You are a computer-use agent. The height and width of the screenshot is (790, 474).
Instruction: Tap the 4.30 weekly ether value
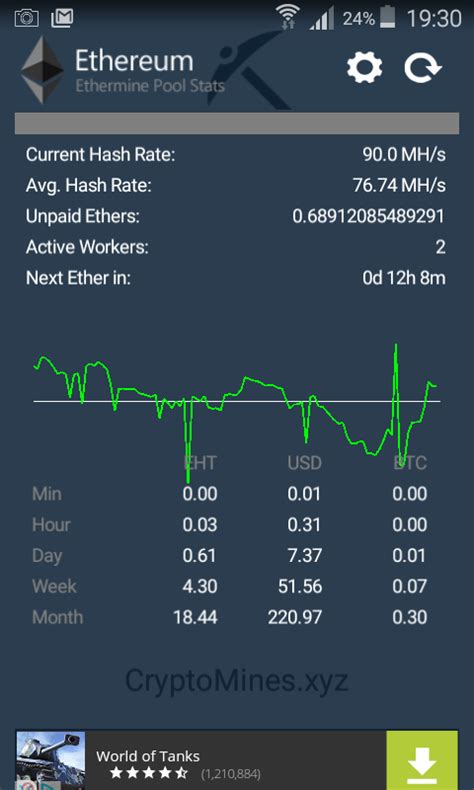[199, 586]
